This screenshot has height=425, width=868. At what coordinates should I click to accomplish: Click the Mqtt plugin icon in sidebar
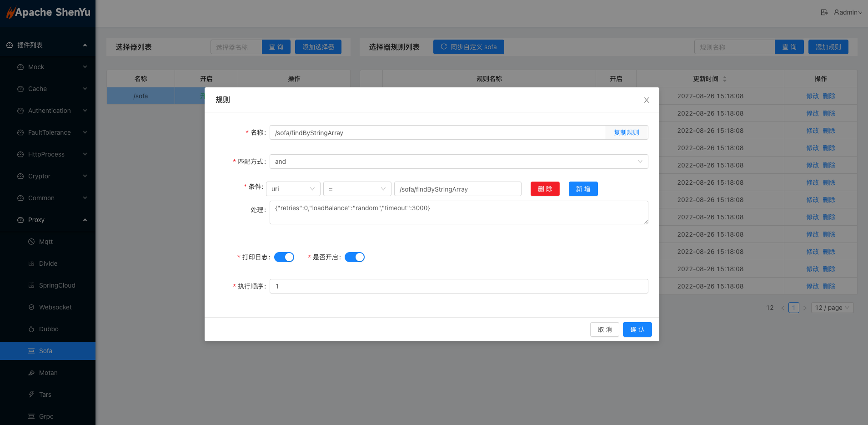tap(31, 242)
